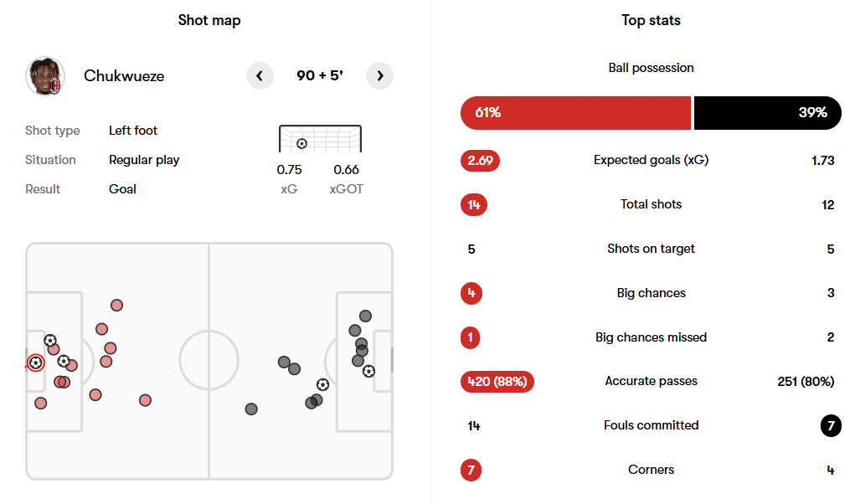Select the 2.69 expected goals badge
Screen dimensions: 855x504
tap(480, 160)
